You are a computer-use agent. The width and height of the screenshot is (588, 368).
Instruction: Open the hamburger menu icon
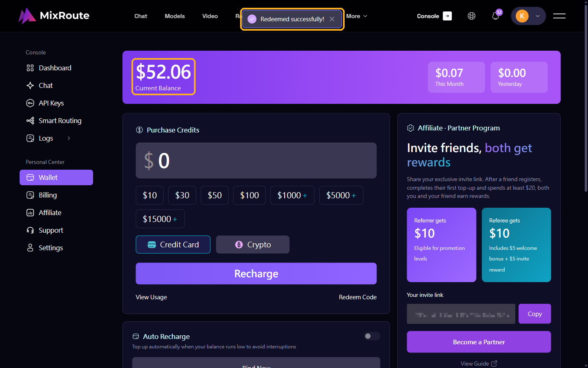coord(559,16)
